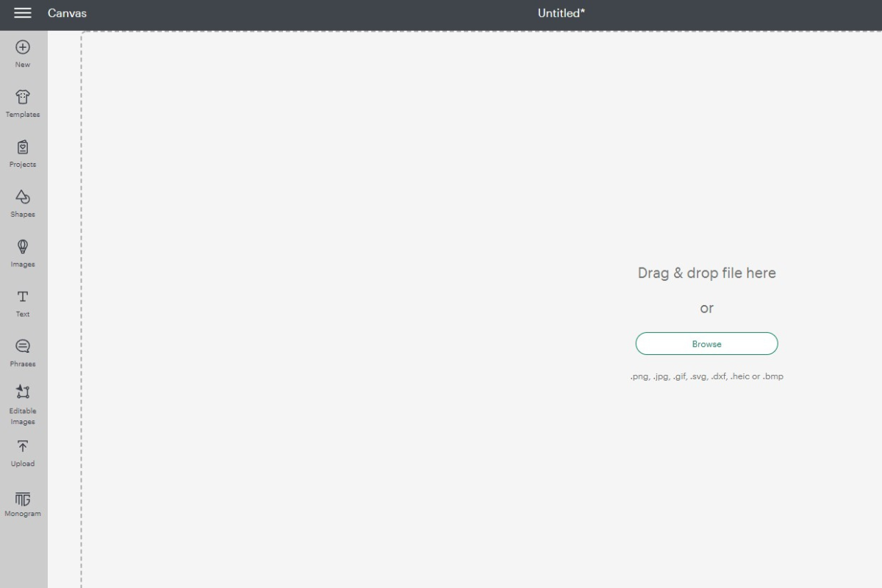This screenshot has height=588, width=882.
Task: Click the supported file formats text
Action: 706,376
